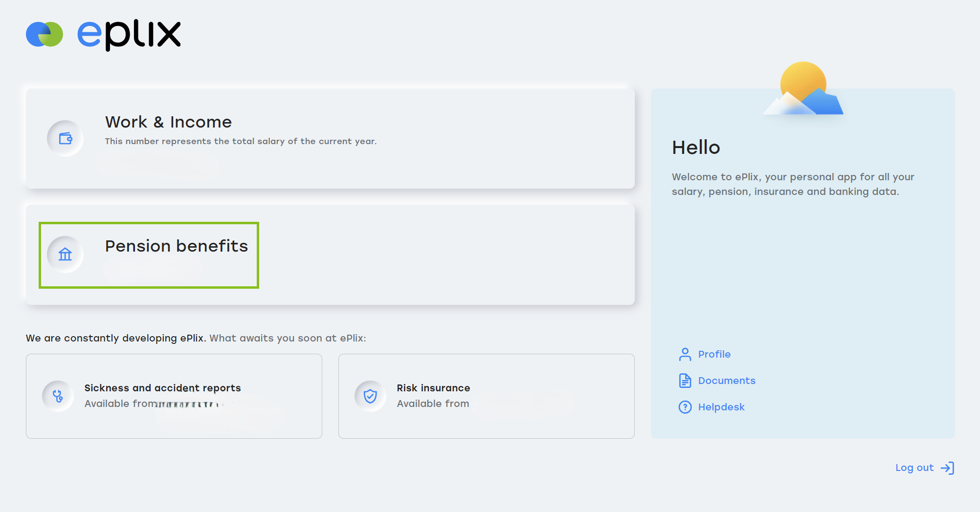Click the sun and mountain illustration

pyautogui.click(x=803, y=89)
